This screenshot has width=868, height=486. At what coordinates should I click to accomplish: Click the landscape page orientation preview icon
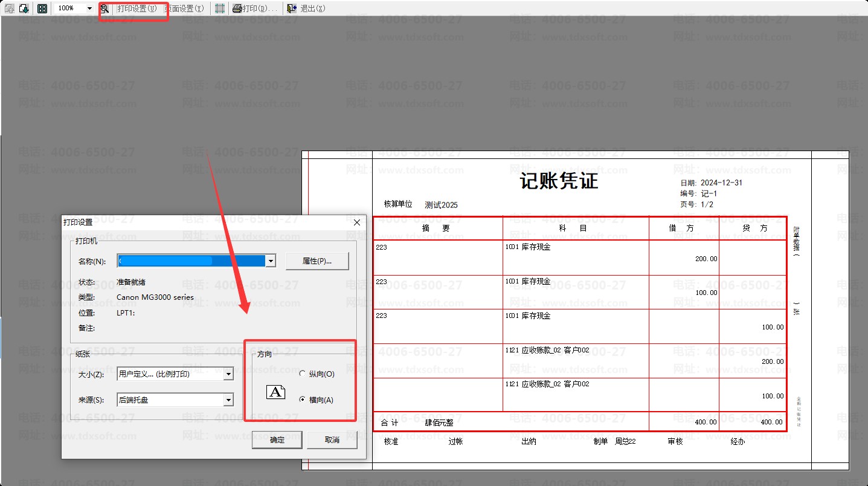coord(275,392)
